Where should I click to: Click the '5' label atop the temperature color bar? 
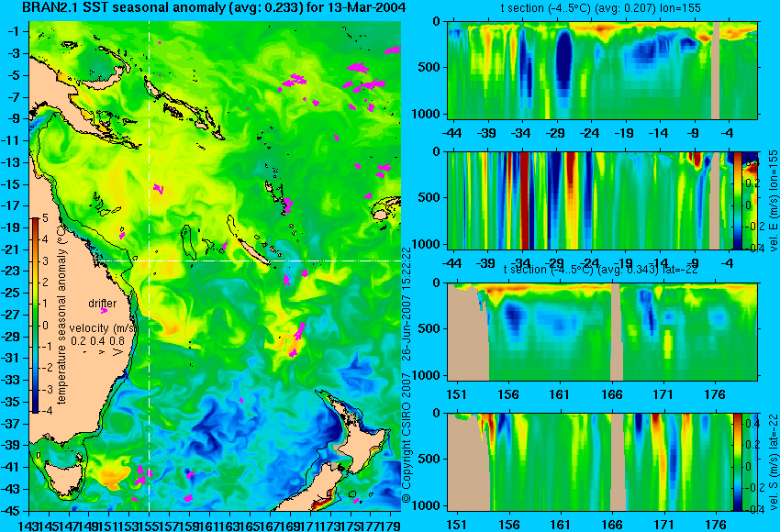tap(45, 217)
